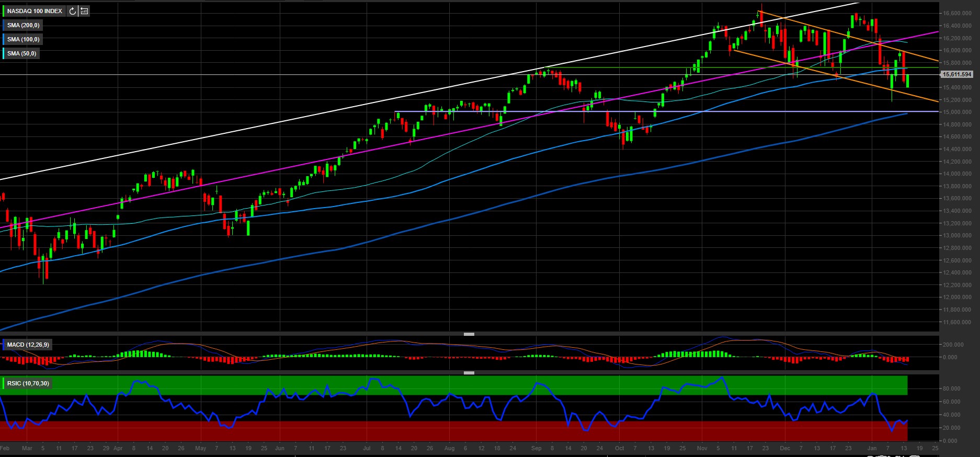Click the Apr label on time axis
Screen dimensions: 980x457
(118, 448)
